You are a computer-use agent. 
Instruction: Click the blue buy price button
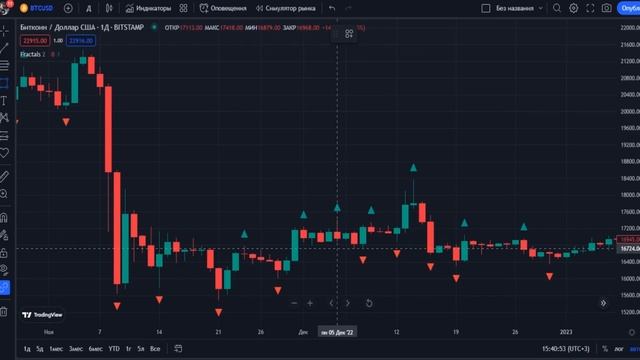(x=81, y=41)
